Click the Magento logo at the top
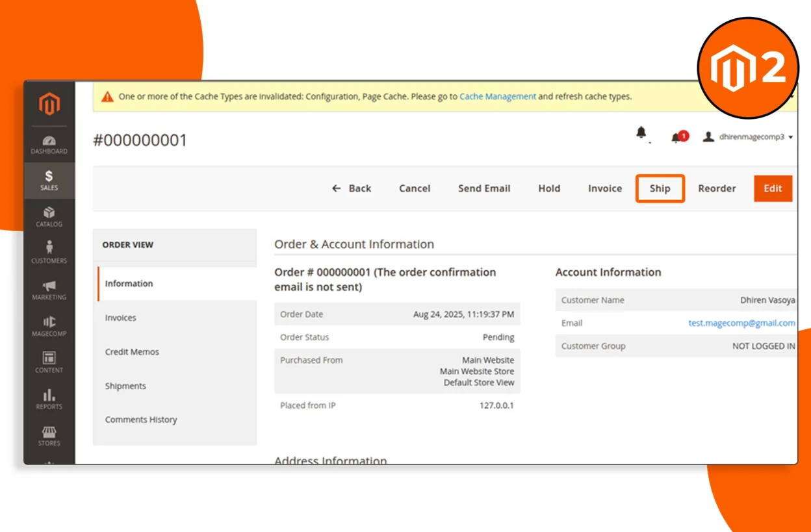811x532 pixels. coord(49,104)
